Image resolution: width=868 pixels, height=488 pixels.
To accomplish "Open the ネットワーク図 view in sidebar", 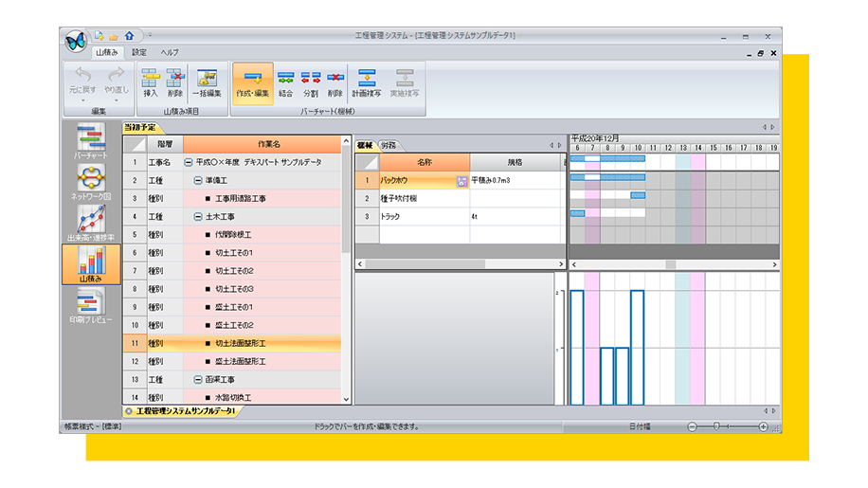I will (x=91, y=183).
